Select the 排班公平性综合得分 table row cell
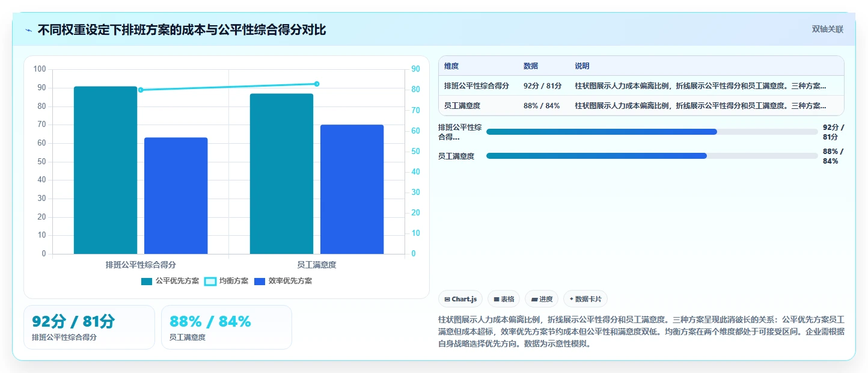The image size is (868, 373). pos(477,86)
